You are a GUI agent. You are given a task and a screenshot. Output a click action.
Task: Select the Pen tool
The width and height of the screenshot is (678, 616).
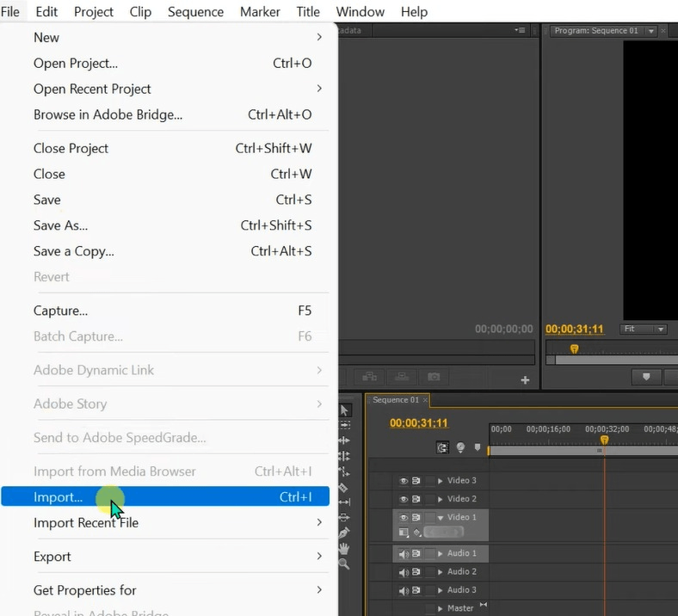[x=345, y=533]
